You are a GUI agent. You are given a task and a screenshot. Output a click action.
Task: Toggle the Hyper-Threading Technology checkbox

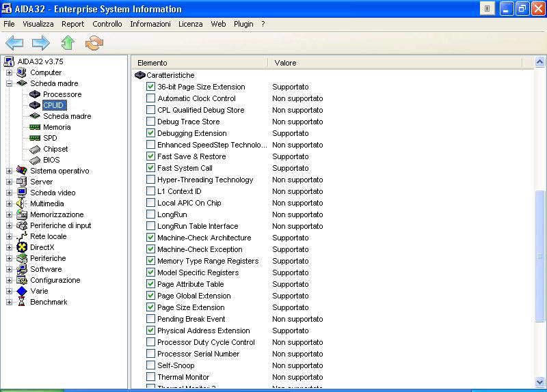pyautogui.click(x=150, y=180)
